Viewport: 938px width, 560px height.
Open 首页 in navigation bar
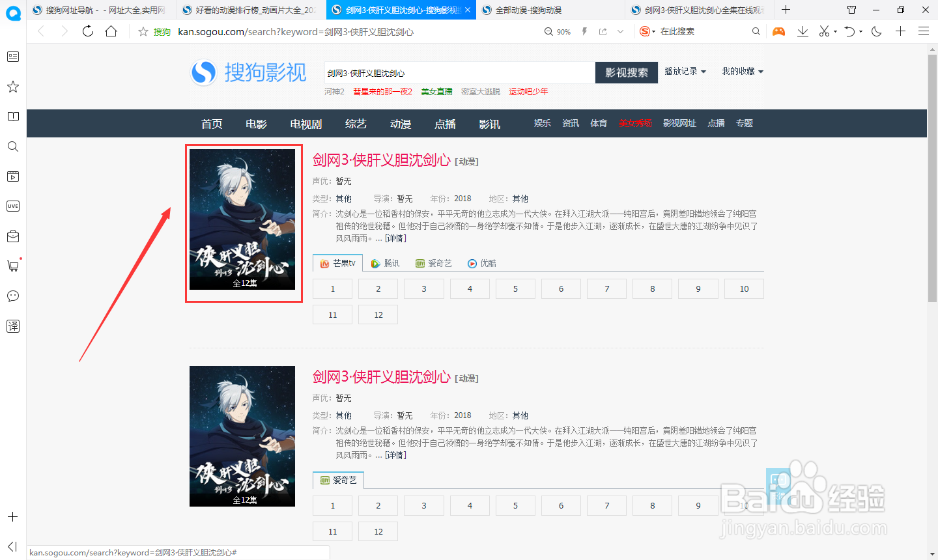click(212, 124)
